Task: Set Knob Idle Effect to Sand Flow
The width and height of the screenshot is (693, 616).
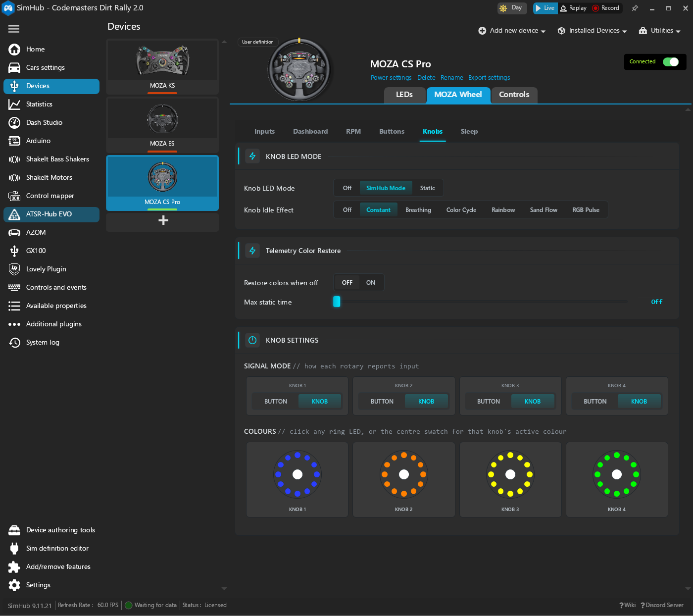Action: pyautogui.click(x=544, y=210)
